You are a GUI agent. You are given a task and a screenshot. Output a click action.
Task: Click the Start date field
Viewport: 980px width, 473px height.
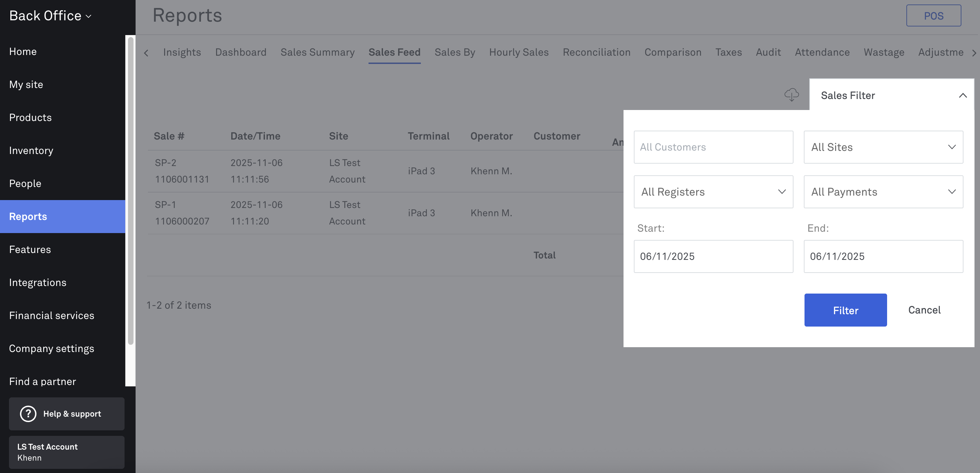(713, 256)
